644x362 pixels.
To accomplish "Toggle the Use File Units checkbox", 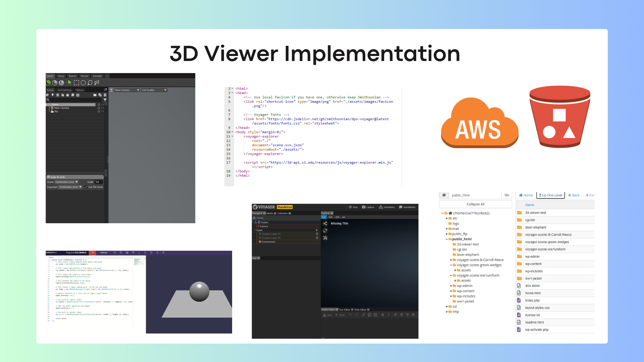I will coord(86,187).
